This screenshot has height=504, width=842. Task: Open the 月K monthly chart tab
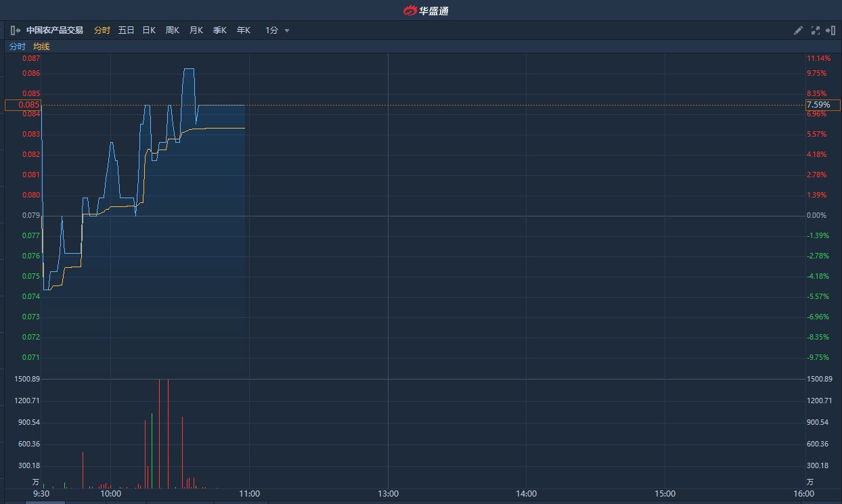pyautogui.click(x=196, y=30)
